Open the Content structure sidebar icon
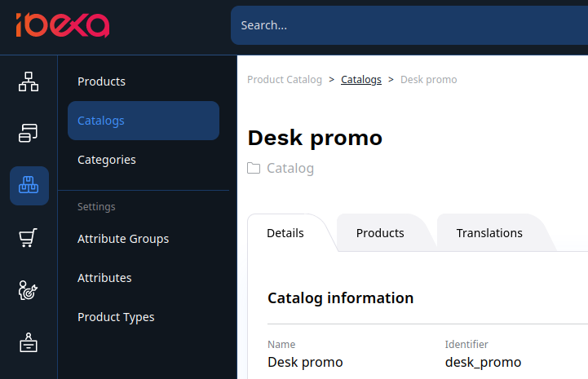 29,82
